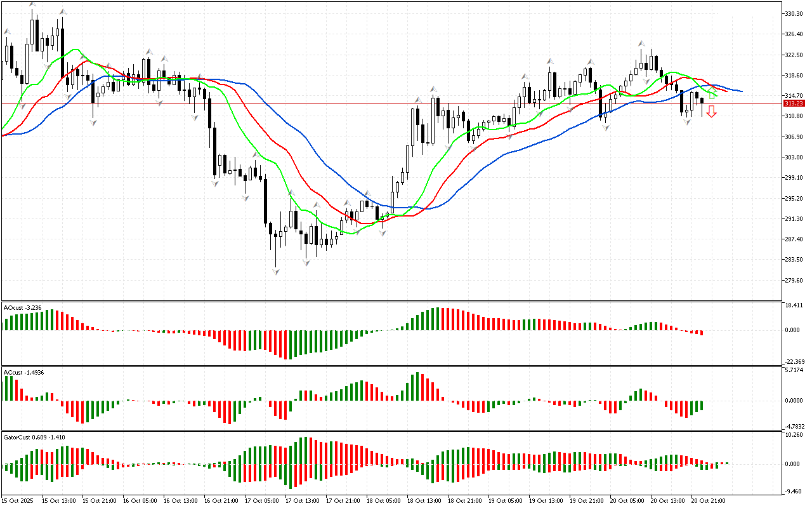Image resolution: width=812 pixels, height=508 pixels.
Task: Click the green up arrow buy signal
Action: coord(712,95)
